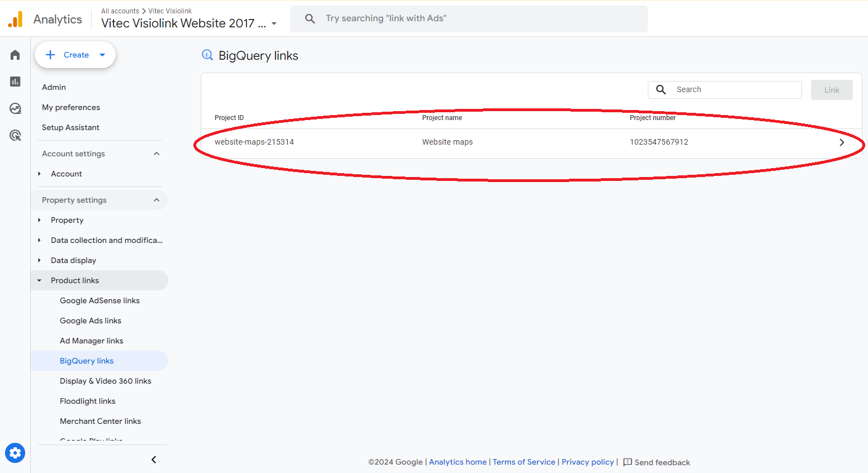The image size is (868, 473).
Task: Open the Privacy policy link
Action: pyautogui.click(x=587, y=462)
